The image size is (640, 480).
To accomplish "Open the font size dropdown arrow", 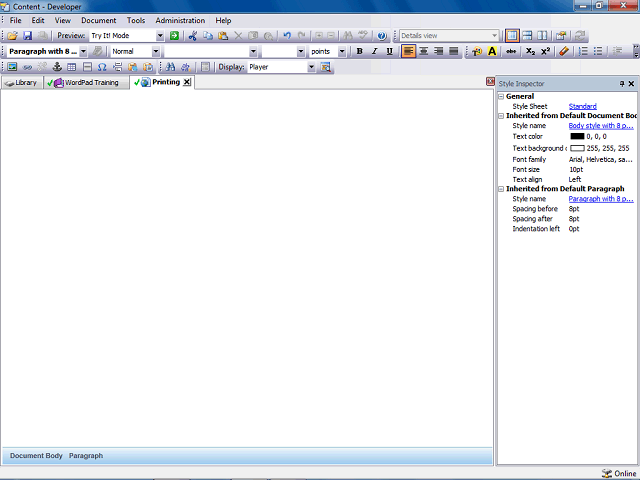I will click(301, 51).
